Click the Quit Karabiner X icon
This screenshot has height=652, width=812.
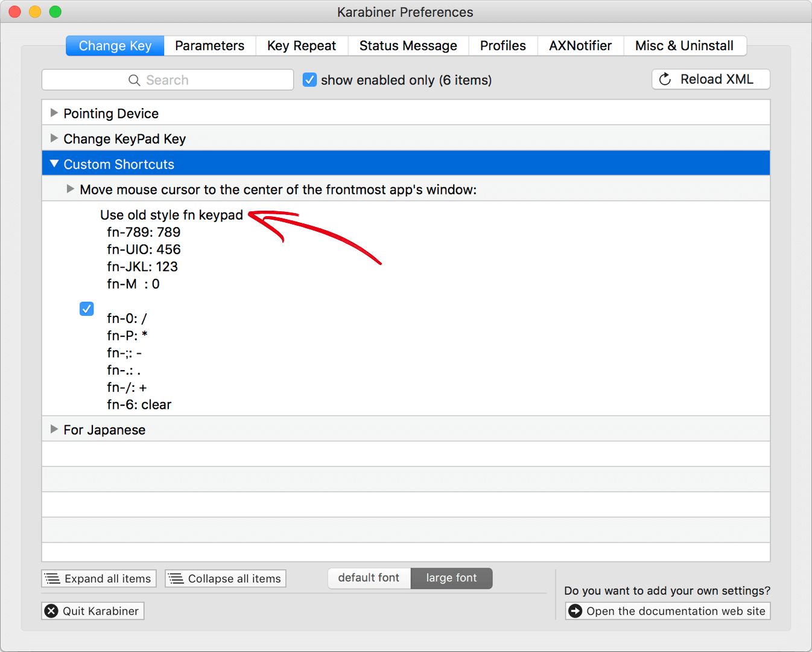tap(52, 611)
